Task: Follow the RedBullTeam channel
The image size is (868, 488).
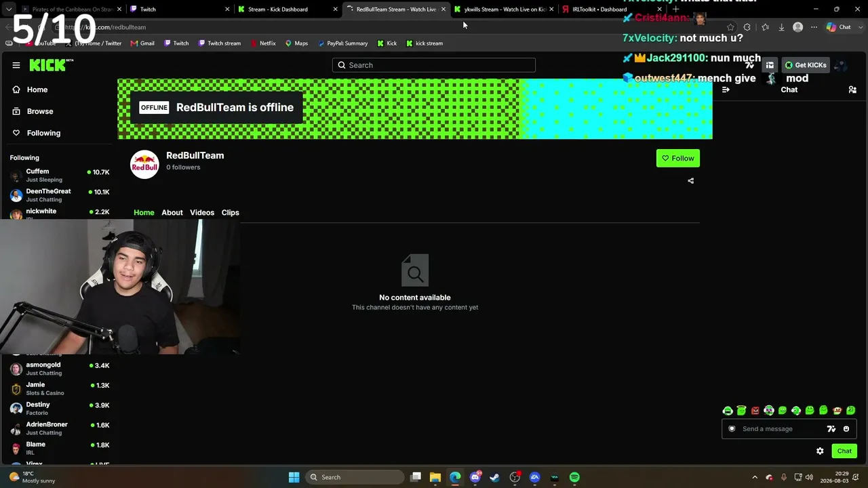Action: 678,159
